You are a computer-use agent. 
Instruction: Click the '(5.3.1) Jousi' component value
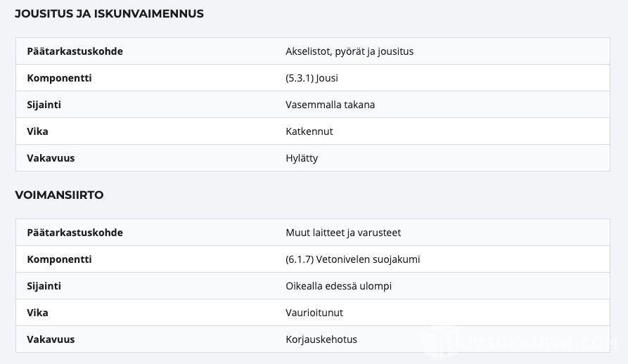point(312,78)
